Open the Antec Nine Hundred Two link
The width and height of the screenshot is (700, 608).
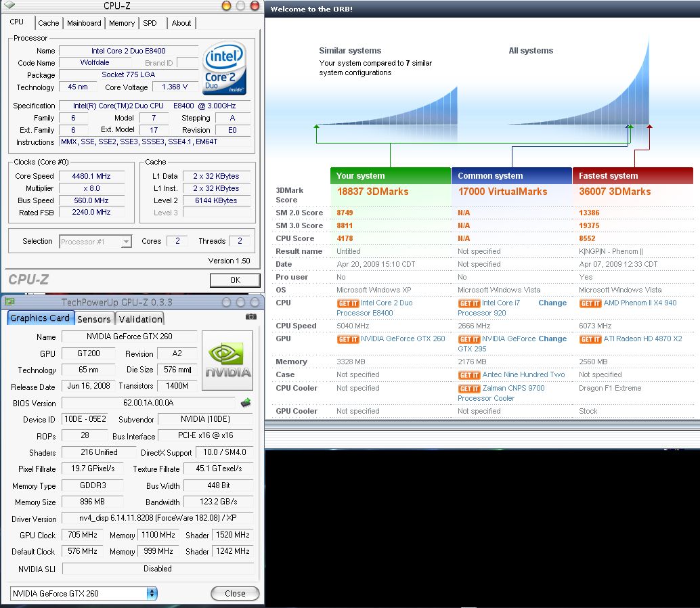523,374
